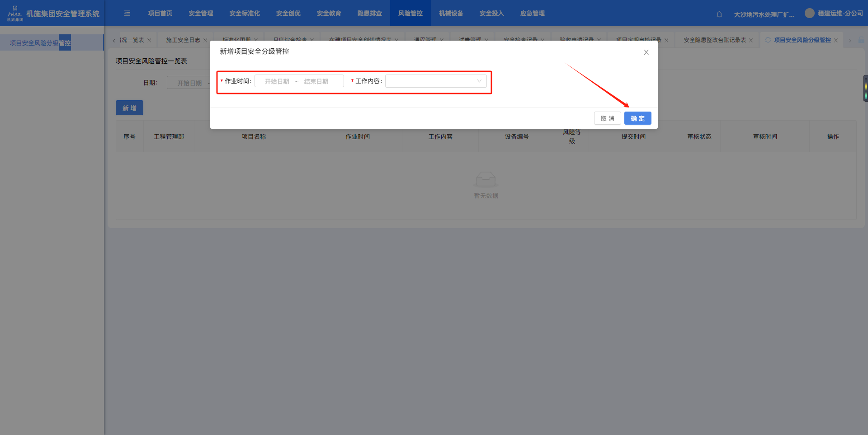Click the user avatar icon
The width and height of the screenshot is (868, 435).
[809, 14]
